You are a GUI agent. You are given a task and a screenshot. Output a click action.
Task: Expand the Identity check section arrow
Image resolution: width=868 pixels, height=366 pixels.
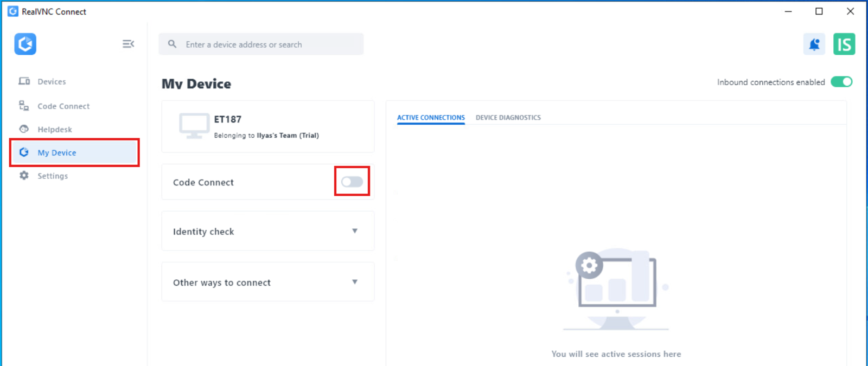click(x=355, y=231)
